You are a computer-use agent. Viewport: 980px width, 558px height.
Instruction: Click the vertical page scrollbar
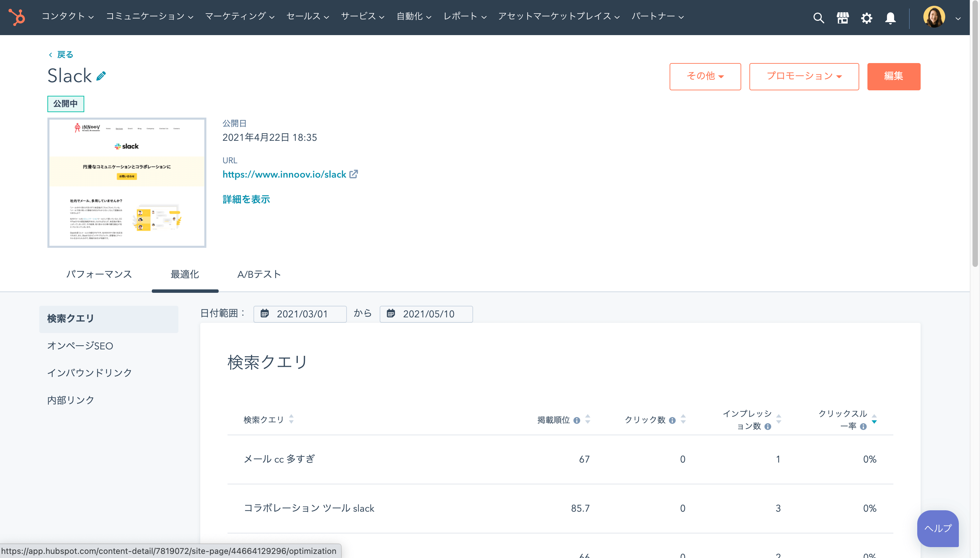click(976, 134)
